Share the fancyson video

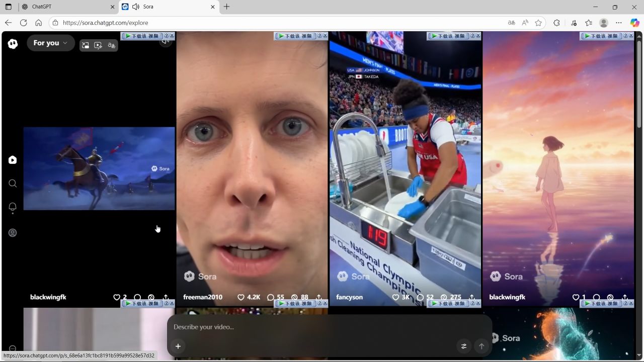[472, 297]
